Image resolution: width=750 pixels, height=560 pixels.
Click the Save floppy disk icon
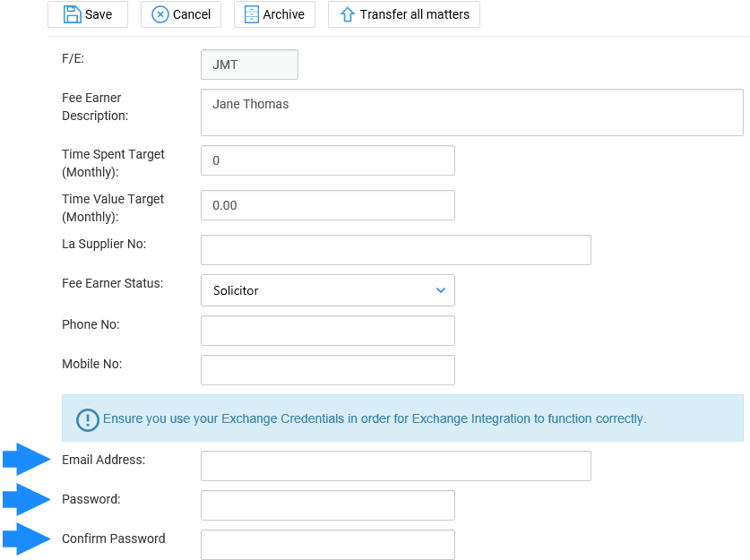(73, 14)
